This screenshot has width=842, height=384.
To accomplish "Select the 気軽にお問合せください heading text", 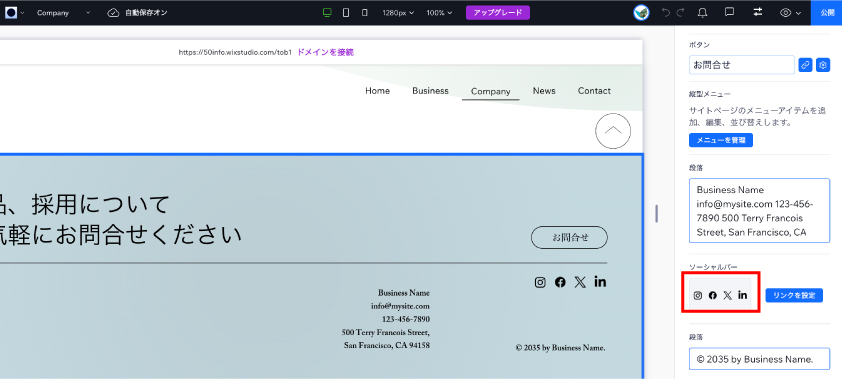I will coord(121,235).
